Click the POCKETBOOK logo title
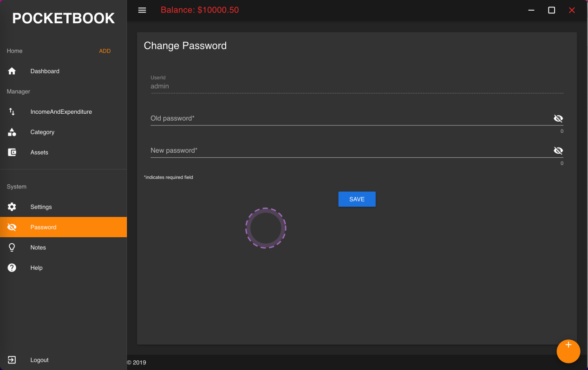The image size is (588, 370). 63,18
